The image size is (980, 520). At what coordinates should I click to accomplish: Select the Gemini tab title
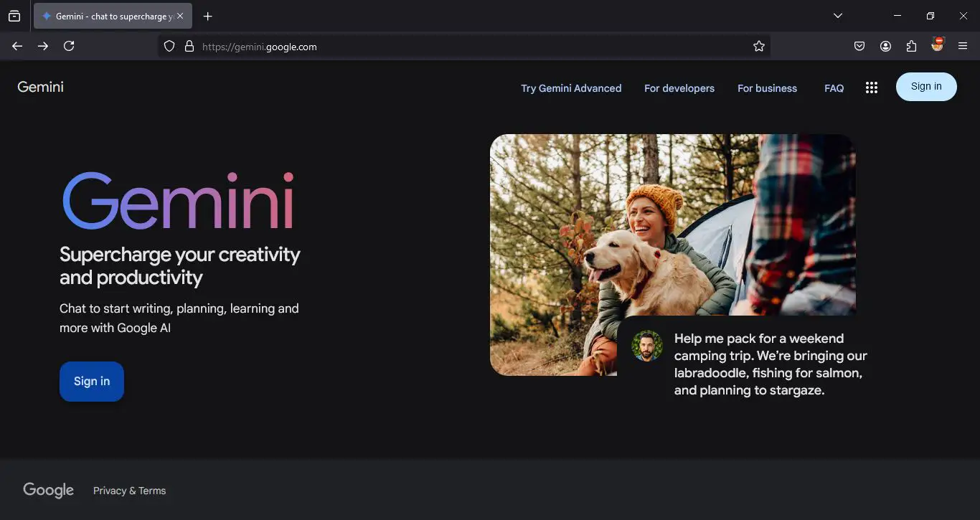[x=113, y=16]
